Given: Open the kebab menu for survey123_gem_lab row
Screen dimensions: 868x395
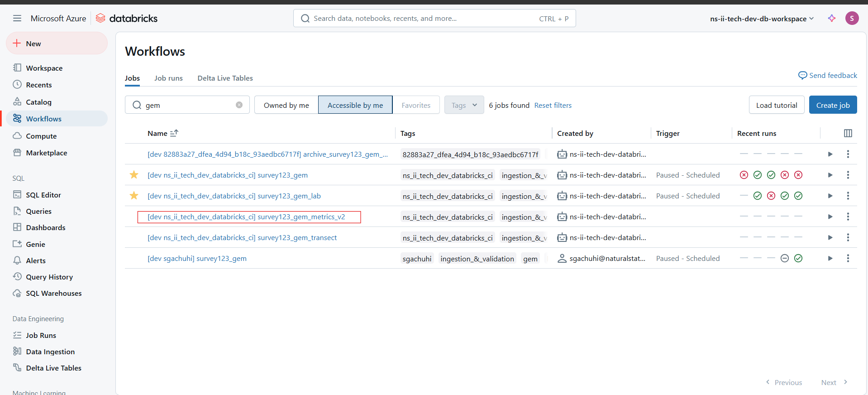Looking at the screenshot, I should pos(848,196).
